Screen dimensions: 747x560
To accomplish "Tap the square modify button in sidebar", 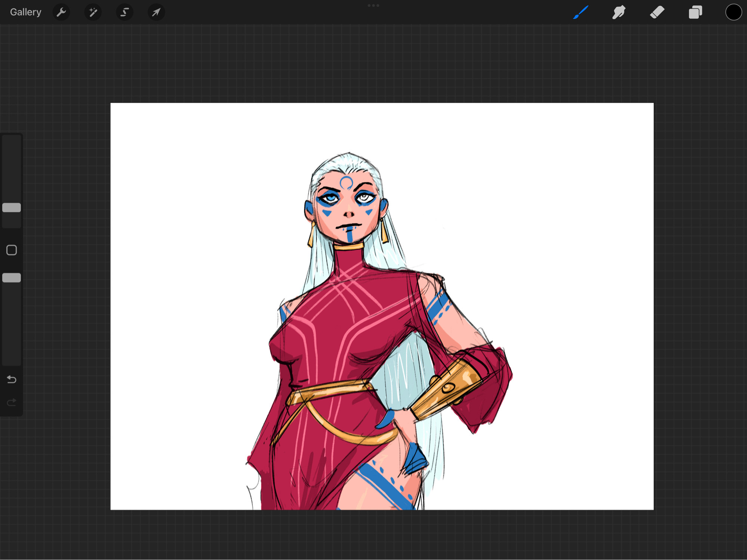I will click(x=12, y=250).
